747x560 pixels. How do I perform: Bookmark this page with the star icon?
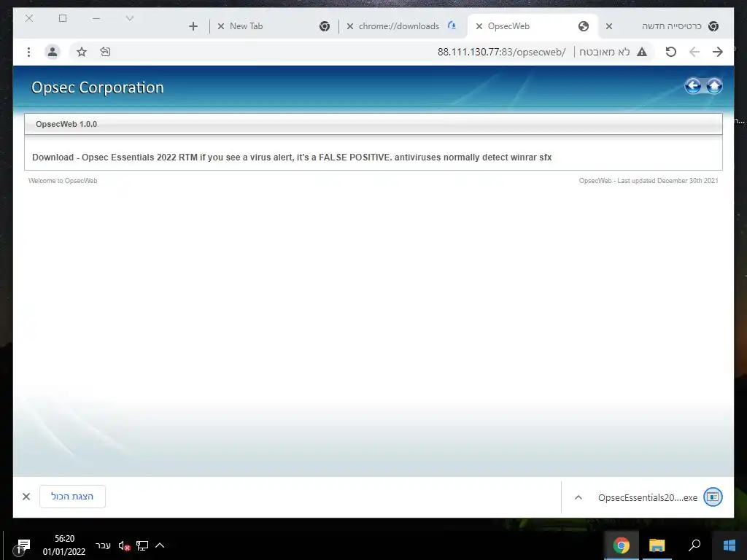[x=82, y=52]
